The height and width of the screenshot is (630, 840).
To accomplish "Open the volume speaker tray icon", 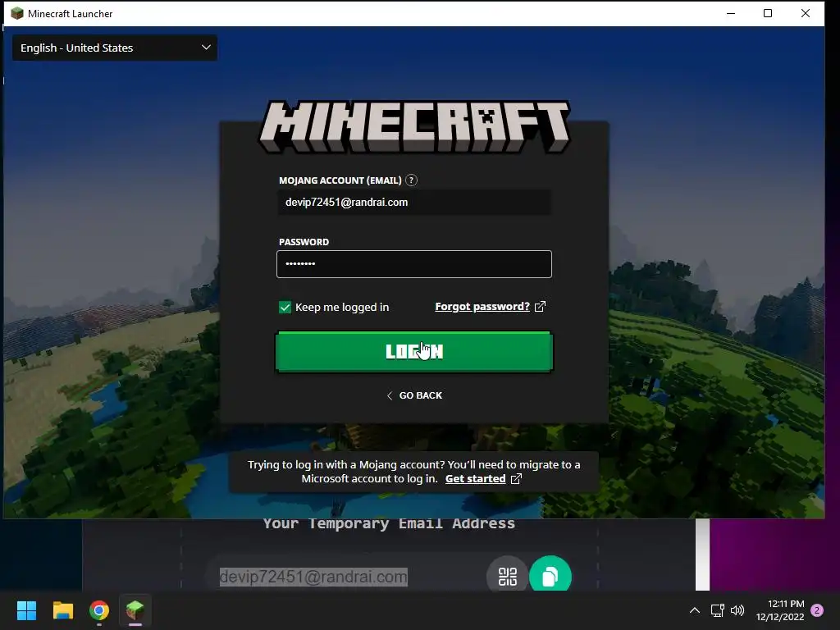I will pyautogui.click(x=737, y=610).
